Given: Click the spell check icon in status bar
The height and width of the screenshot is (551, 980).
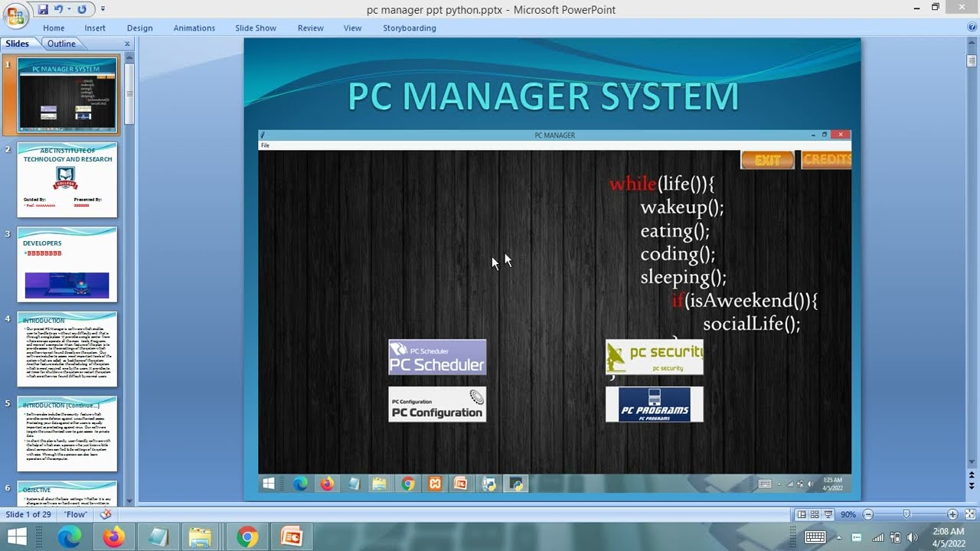Looking at the screenshot, I should (x=106, y=514).
